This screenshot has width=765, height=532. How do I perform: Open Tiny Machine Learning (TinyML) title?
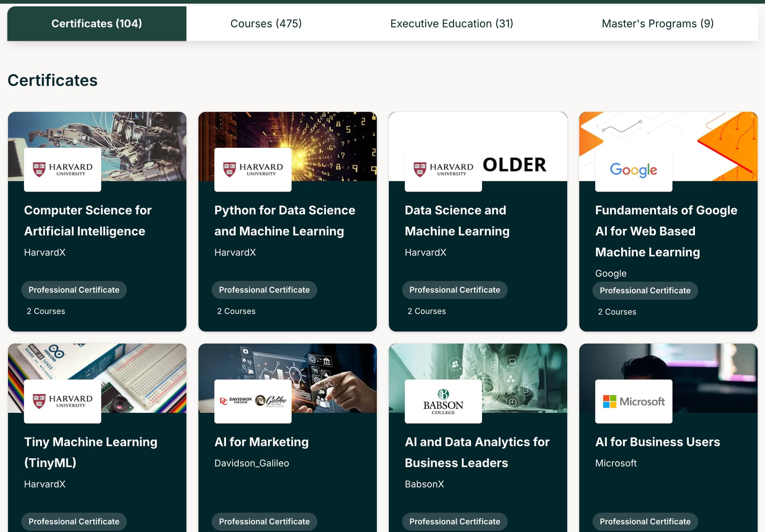[90, 452]
